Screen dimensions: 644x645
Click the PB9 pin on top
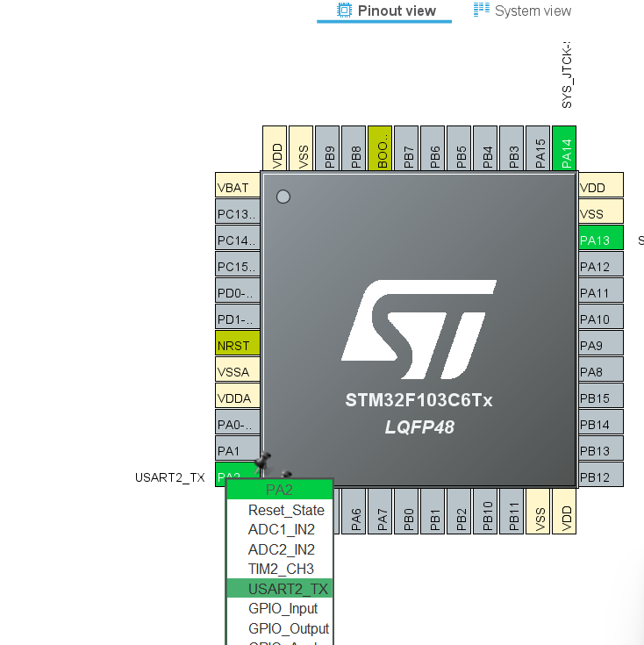point(327,148)
